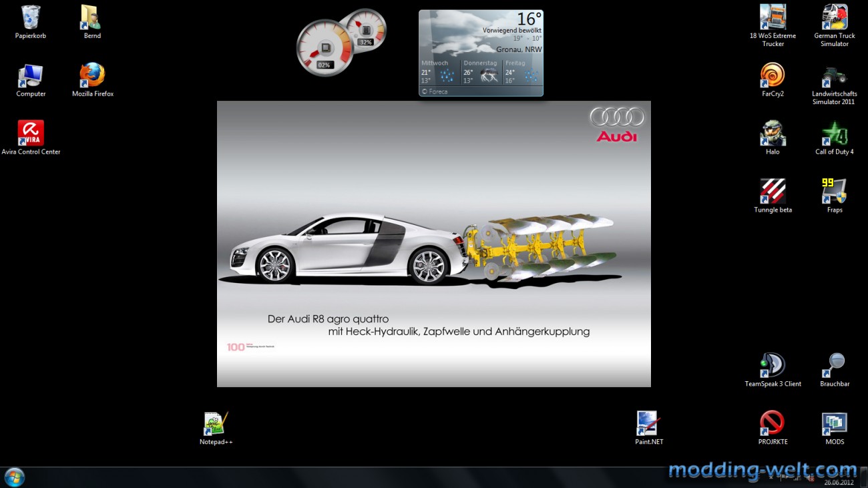Start Fraps from the desktop
This screenshot has width=868, height=488.
tap(835, 196)
